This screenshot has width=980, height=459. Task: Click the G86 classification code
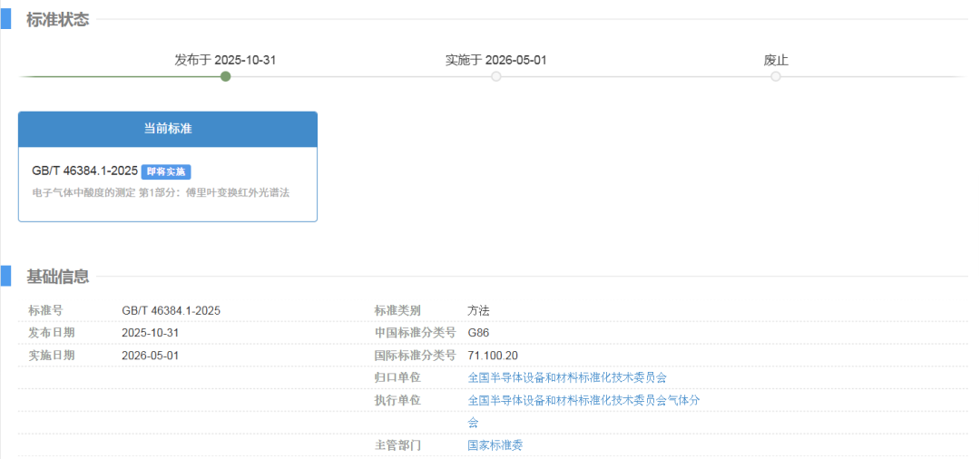pyautogui.click(x=478, y=333)
